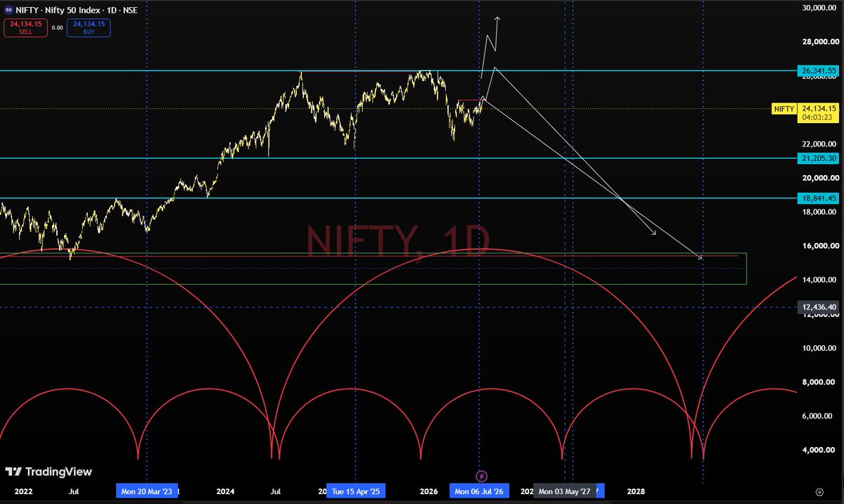Select the 18,841.45 price level label
The image size is (844, 504).
819,198
